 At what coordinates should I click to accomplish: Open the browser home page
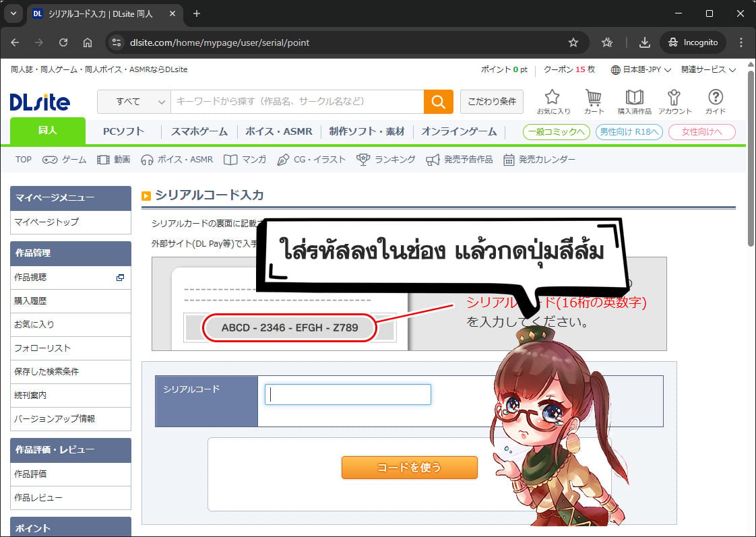[88, 42]
